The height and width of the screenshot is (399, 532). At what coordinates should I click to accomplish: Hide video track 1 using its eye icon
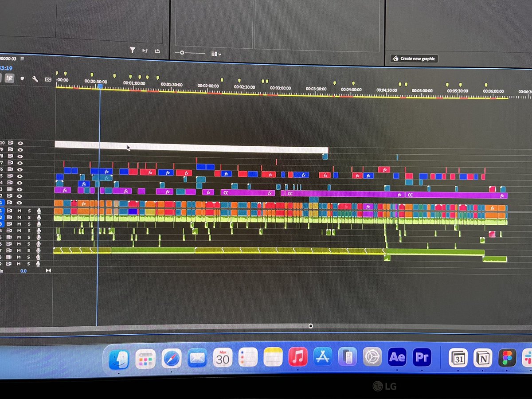coord(20,202)
